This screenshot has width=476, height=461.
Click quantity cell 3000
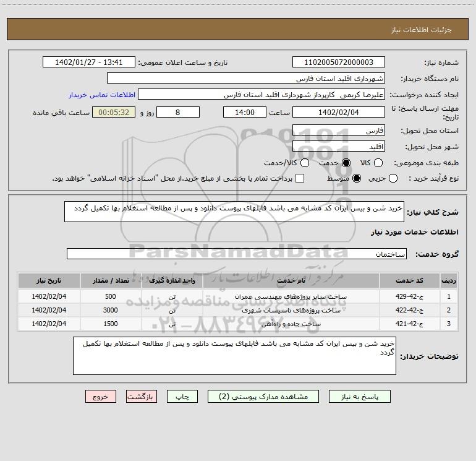111,310
